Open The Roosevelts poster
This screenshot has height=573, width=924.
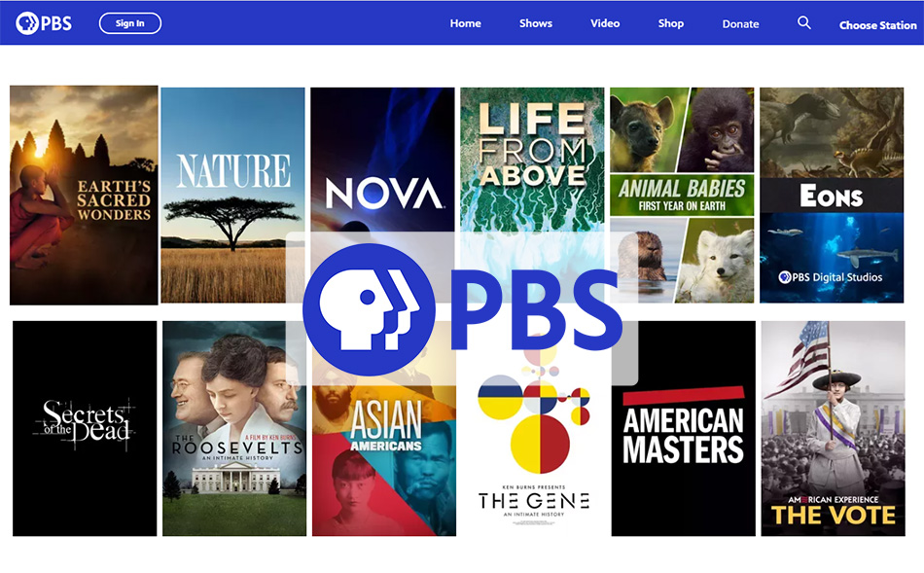coord(234,429)
